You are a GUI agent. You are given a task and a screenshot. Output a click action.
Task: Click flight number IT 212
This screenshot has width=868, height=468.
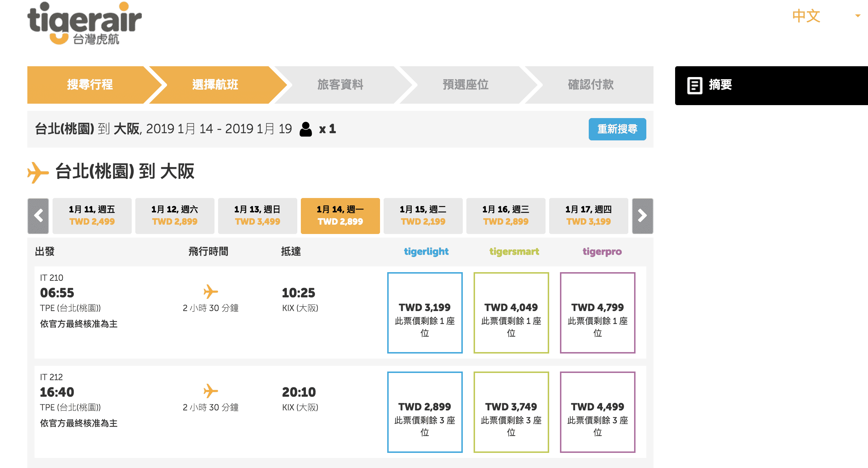(51, 377)
